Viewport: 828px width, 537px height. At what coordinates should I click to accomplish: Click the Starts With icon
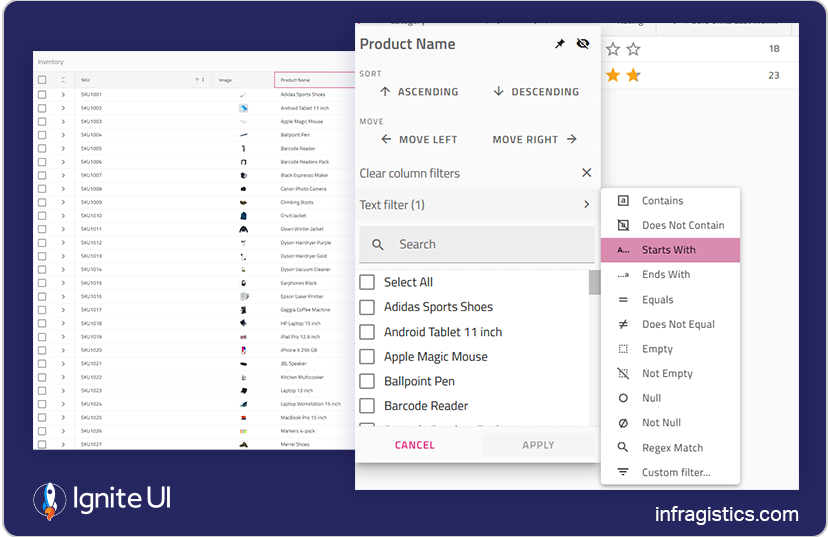tap(623, 250)
